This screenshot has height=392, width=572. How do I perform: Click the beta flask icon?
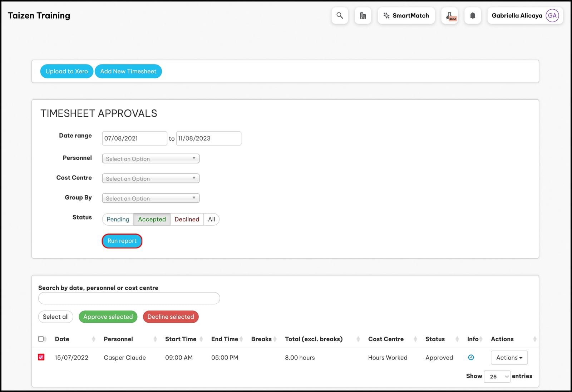coord(450,15)
